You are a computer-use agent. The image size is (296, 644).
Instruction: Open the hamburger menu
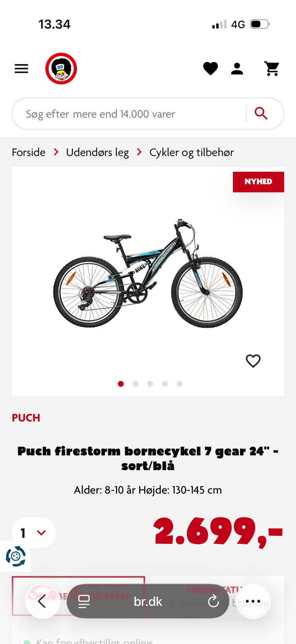point(21,69)
